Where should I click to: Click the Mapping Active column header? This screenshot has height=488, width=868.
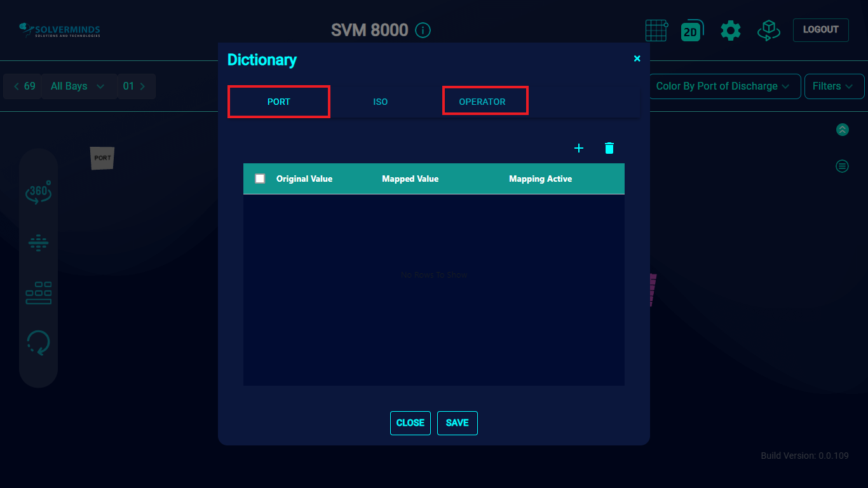(541, 179)
